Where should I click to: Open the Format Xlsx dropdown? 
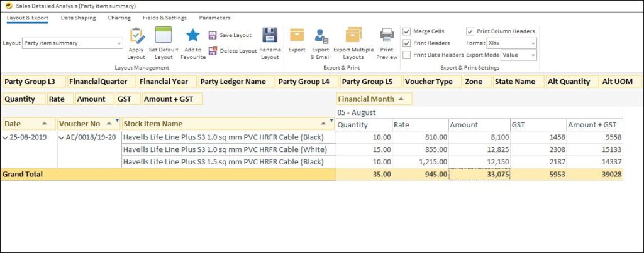click(x=533, y=43)
